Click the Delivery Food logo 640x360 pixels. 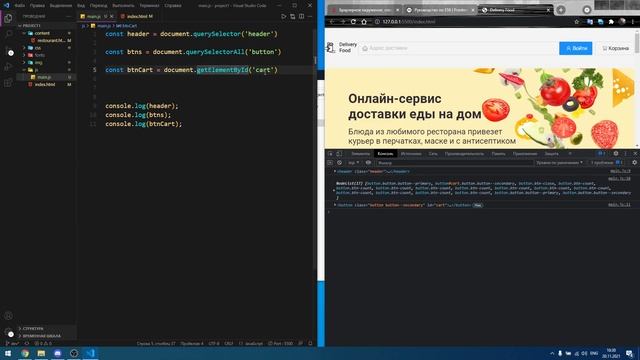point(342,48)
